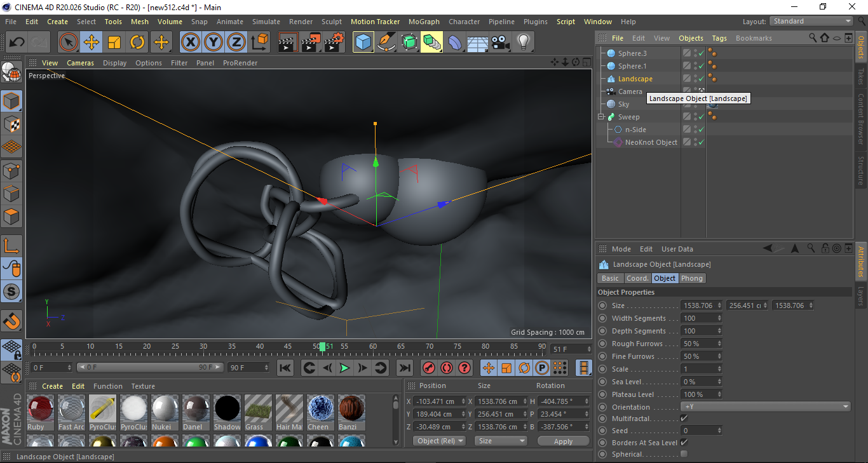Open Edit Render Settings icon
The image size is (868, 463).
pos(334,43)
